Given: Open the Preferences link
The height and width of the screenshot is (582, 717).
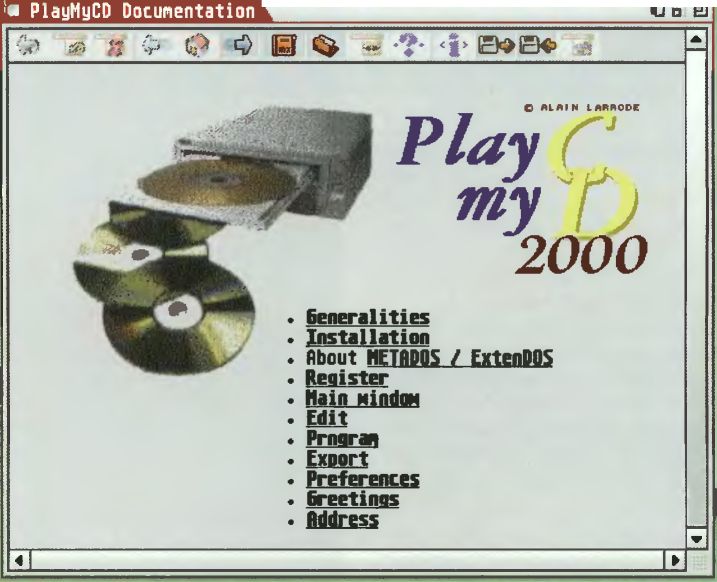Looking at the screenshot, I should tap(362, 479).
